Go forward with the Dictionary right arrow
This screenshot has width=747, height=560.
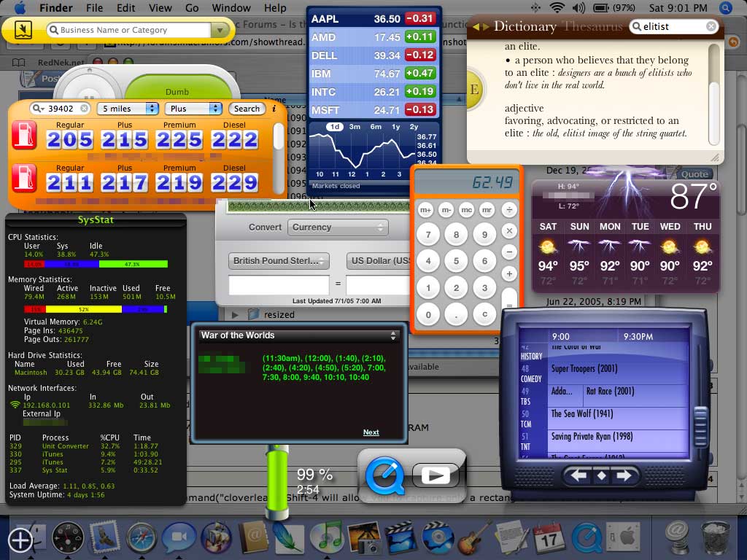click(485, 27)
